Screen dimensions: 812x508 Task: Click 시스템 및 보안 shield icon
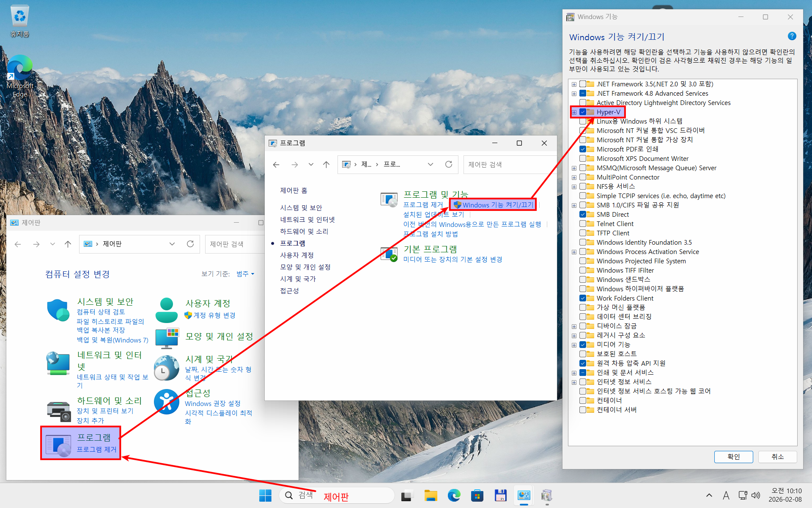coord(58,310)
